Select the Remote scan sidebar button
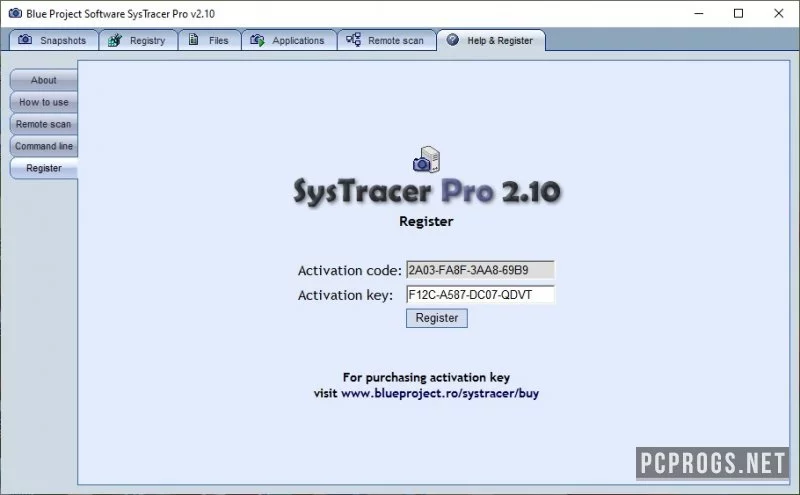Viewport: 800px width, 495px height. pyautogui.click(x=44, y=124)
